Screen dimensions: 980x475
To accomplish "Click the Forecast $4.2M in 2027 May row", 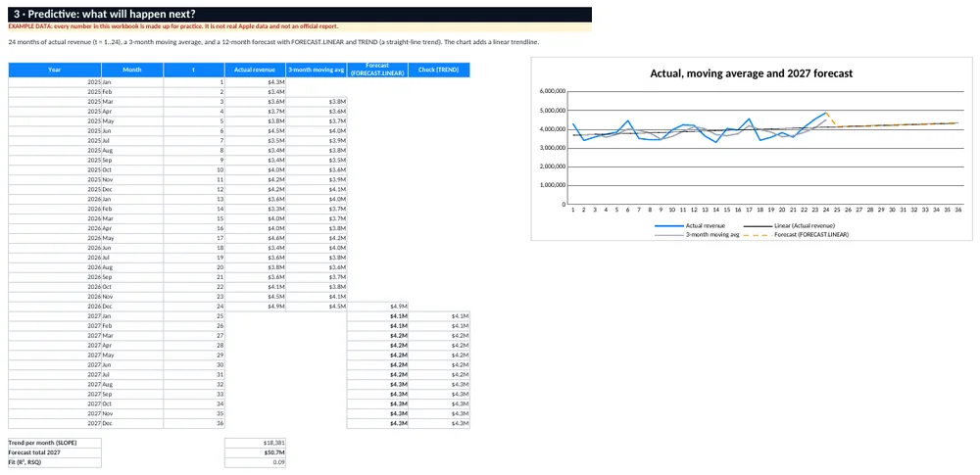I will (x=377, y=355).
